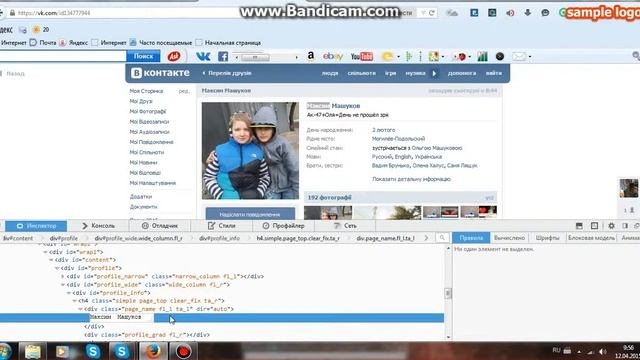This screenshot has height=360, width=640.
Task: Click the responsive design mode icon
Action: click(x=594, y=226)
